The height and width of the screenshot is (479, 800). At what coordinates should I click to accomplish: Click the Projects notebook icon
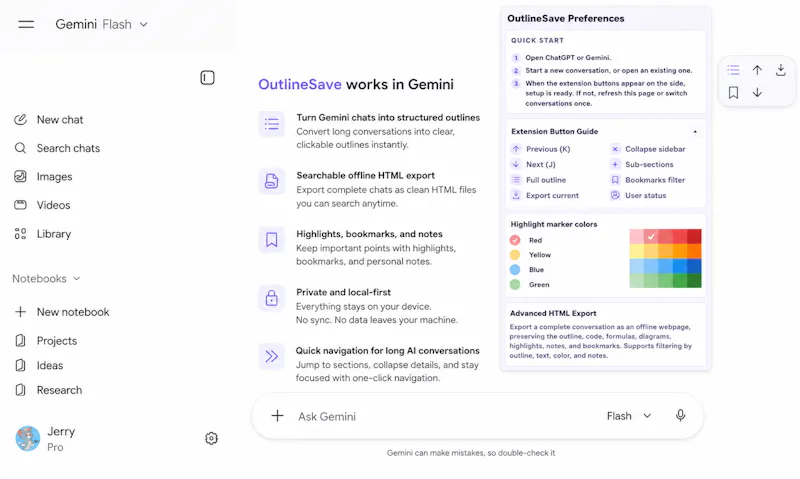tap(20, 341)
